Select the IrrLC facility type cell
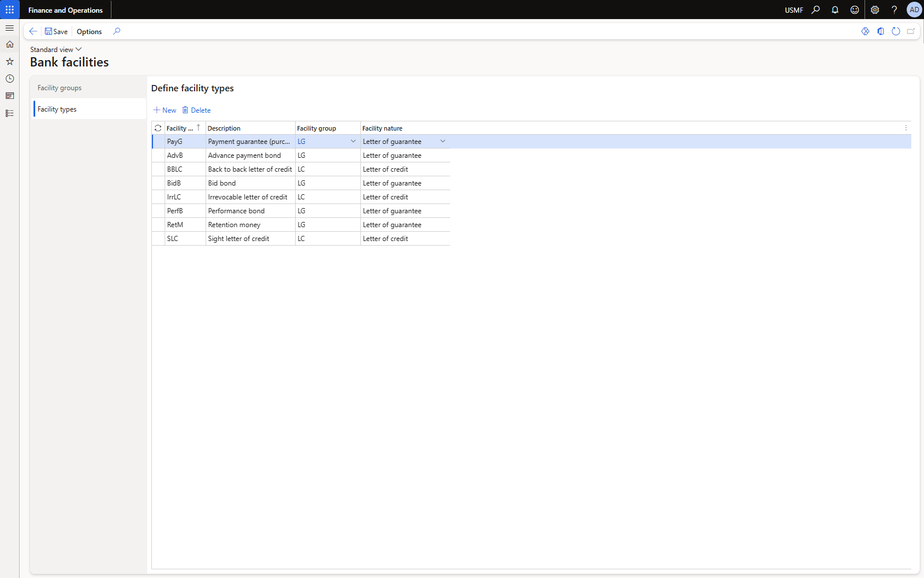 (x=185, y=197)
